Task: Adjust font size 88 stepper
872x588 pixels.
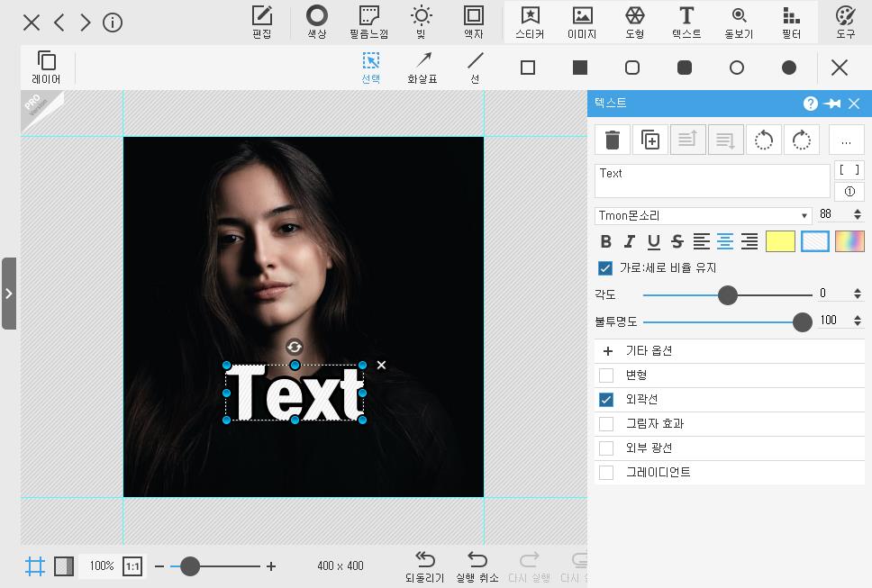Action: [858, 214]
